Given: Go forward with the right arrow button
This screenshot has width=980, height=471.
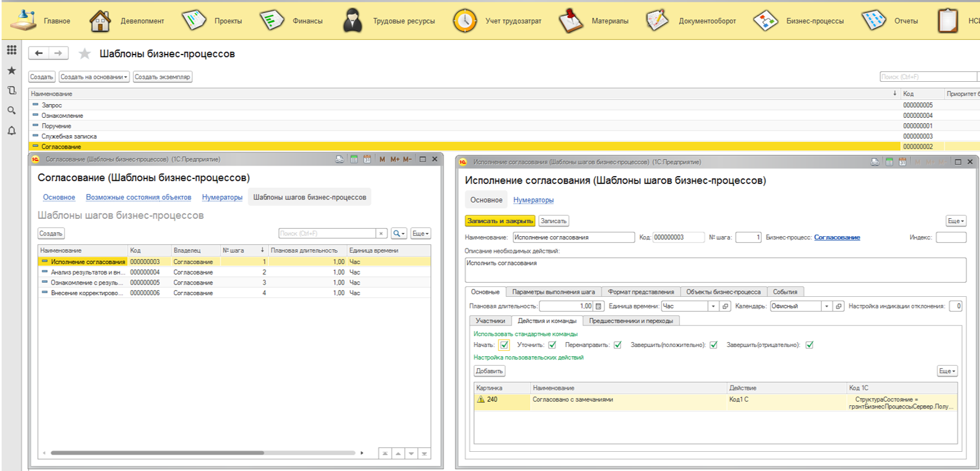Looking at the screenshot, I should pos(58,53).
